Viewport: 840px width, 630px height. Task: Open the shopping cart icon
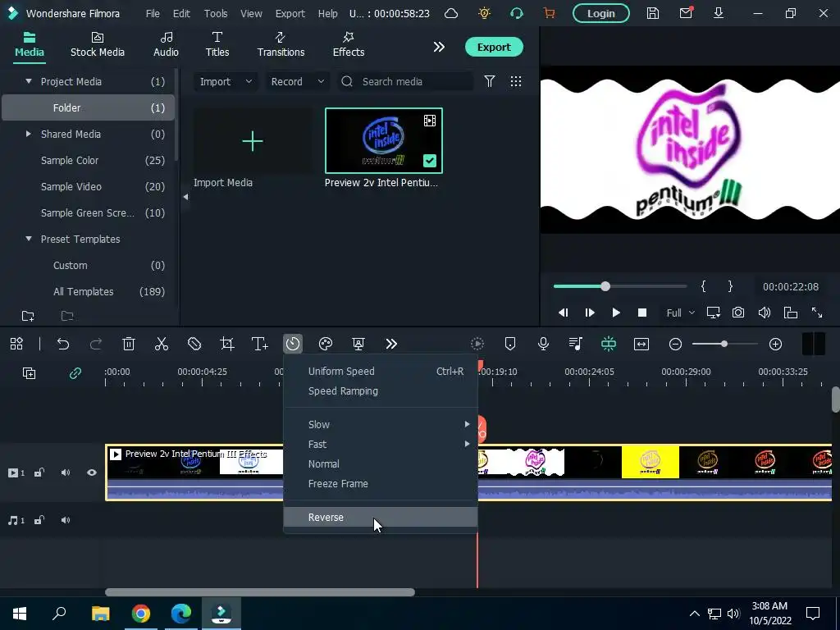(x=550, y=13)
